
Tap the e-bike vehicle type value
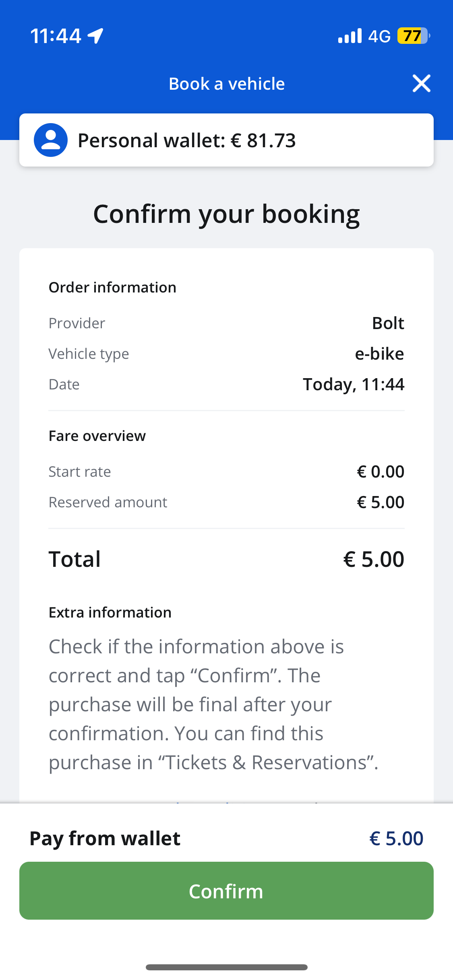pos(379,354)
